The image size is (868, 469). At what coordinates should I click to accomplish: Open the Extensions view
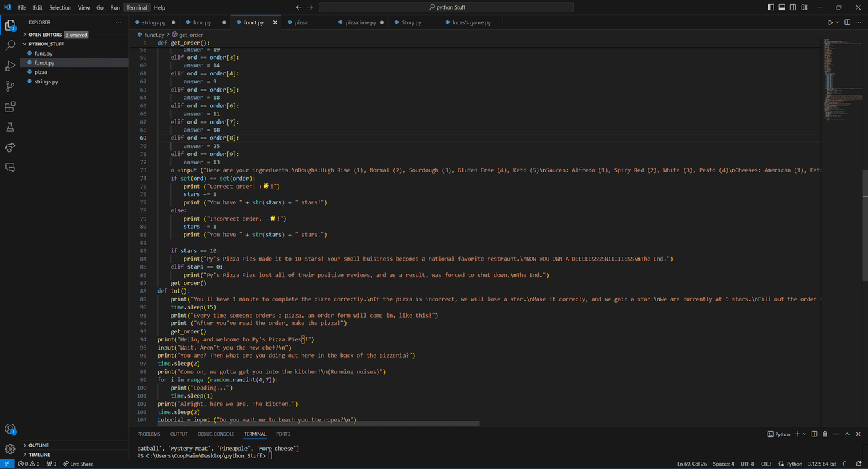(10, 107)
